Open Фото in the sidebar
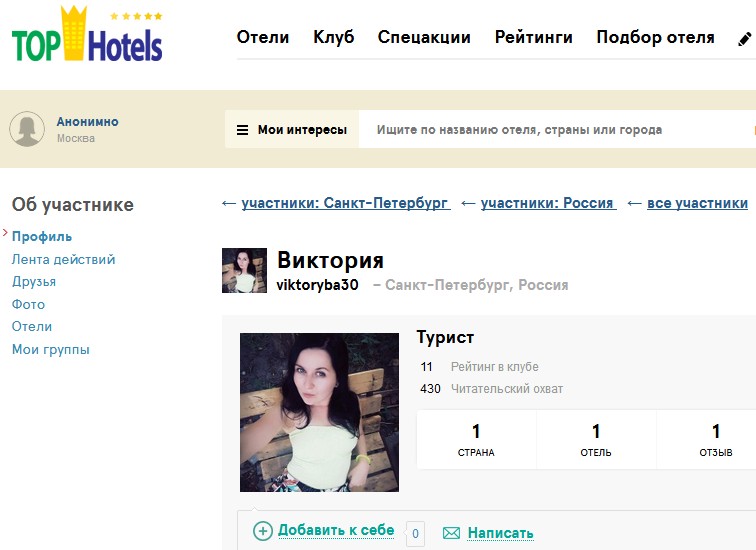Screen dimensions: 756x550 click(x=28, y=304)
